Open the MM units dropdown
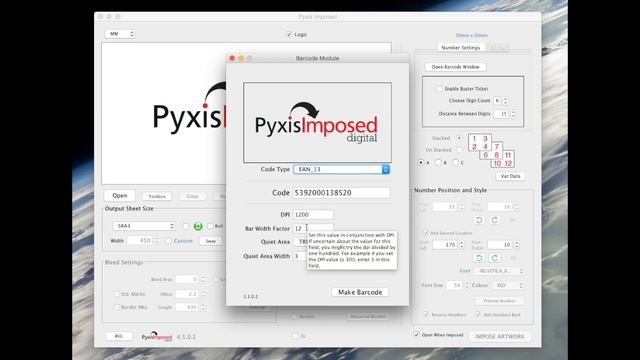Screen dimensions: 640x360 pyautogui.click(x=120, y=34)
